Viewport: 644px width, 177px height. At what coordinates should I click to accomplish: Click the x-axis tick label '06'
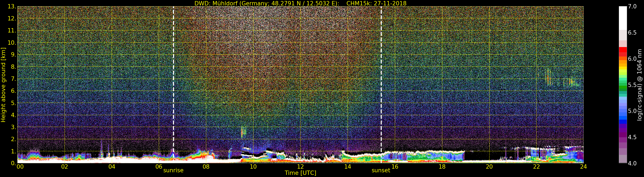tap(159, 167)
